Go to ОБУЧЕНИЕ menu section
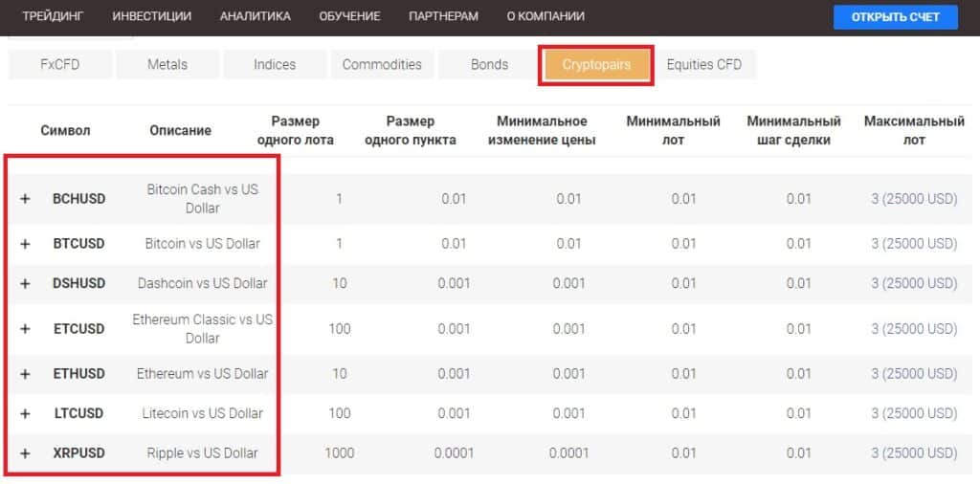Image resolution: width=980 pixels, height=484 pixels. tap(349, 17)
